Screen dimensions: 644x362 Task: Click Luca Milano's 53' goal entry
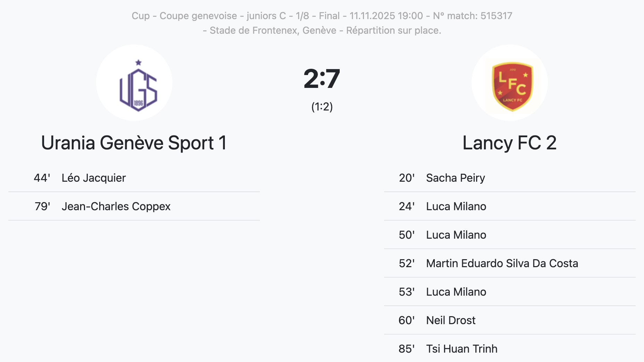[x=456, y=292]
